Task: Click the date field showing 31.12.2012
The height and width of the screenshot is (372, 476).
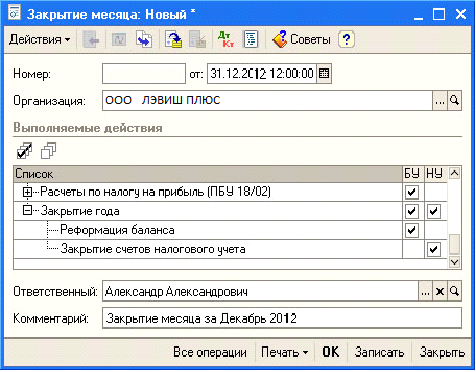Action: (x=262, y=73)
